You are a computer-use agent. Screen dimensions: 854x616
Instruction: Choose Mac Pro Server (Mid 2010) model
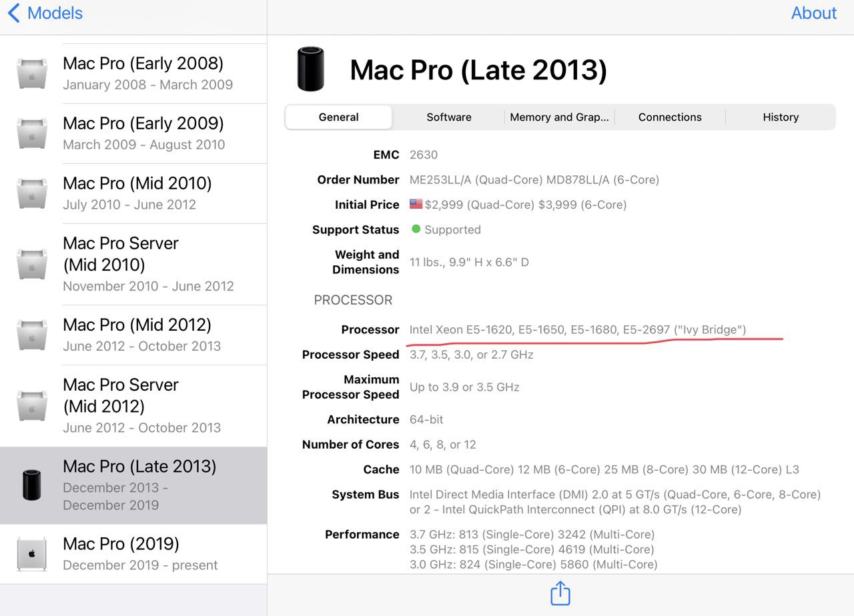[x=133, y=264]
